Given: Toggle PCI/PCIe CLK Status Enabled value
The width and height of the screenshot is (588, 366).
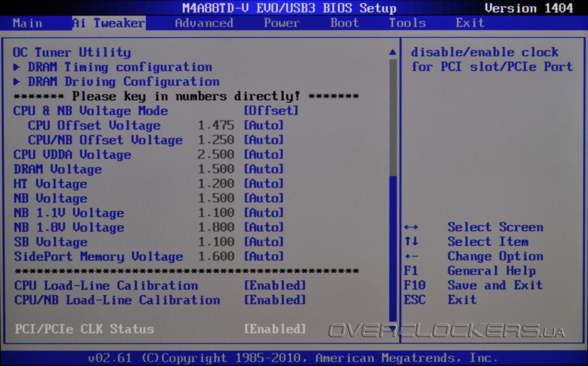Looking at the screenshot, I should click(x=275, y=329).
